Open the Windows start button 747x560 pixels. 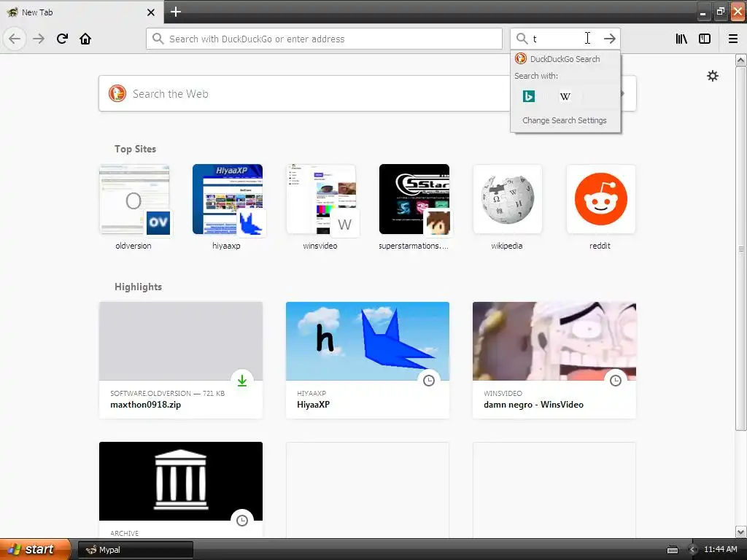[35, 550]
